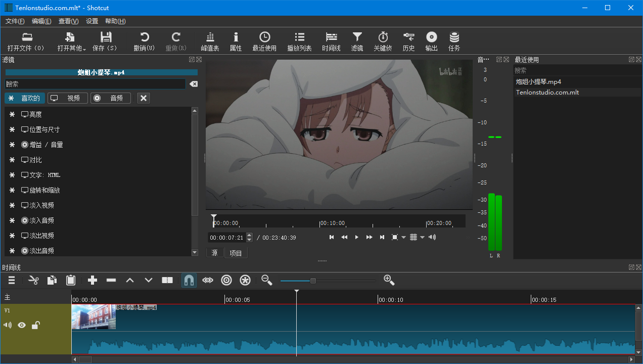
Task: Increment timecode spinner up arrow
Action: [249, 235]
